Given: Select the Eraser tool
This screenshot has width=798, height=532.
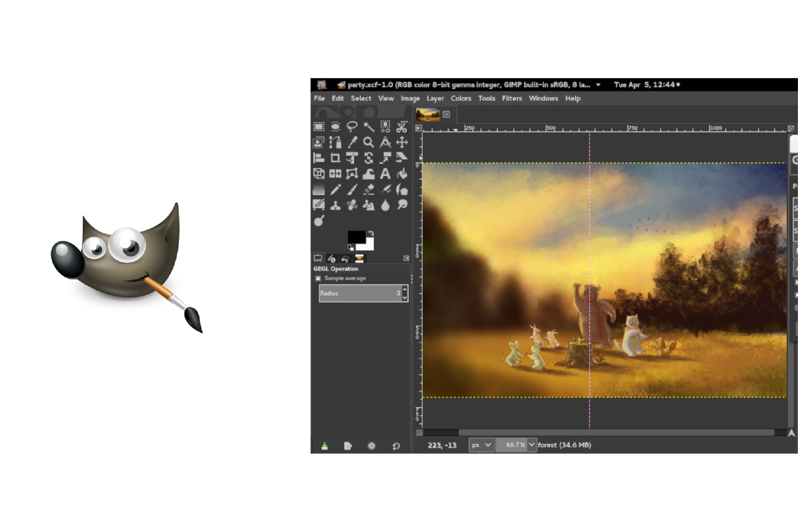Looking at the screenshot, I should click(x=369, y=189).
